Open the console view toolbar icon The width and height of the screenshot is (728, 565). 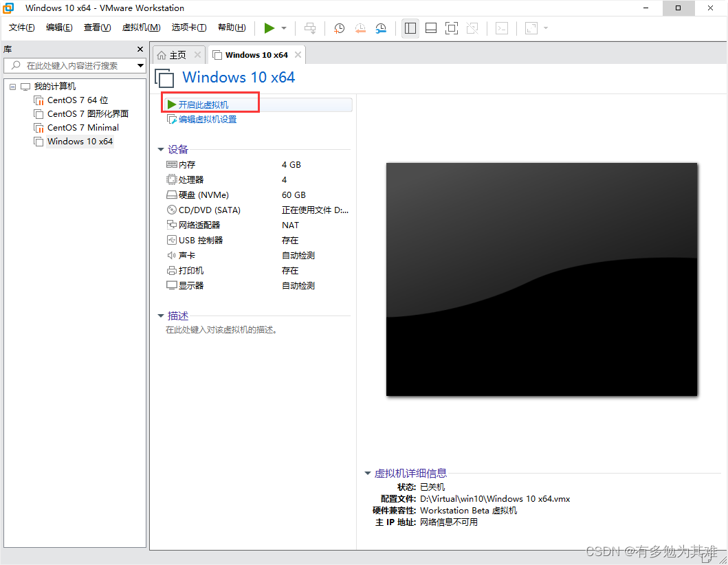click(x=502, y=28)
